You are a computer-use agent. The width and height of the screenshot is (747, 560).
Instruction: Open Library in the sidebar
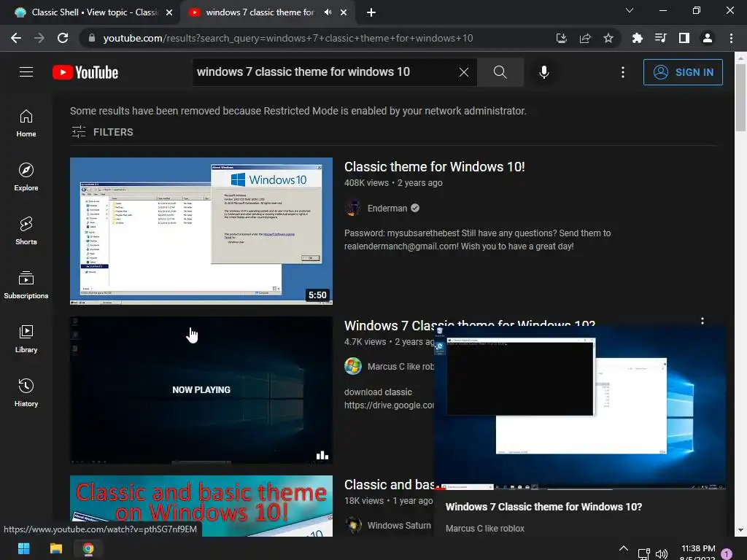click(x=26, y=338)
